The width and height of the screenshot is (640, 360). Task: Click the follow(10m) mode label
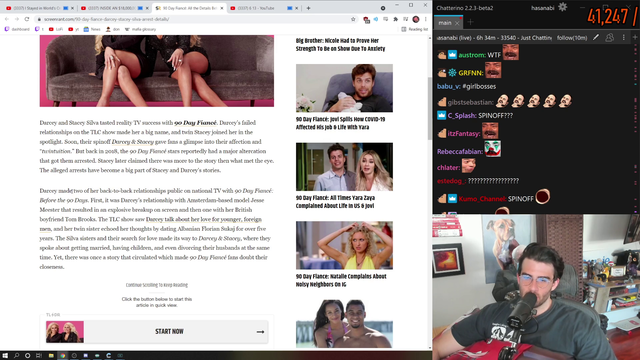pyautogui.click(x=572, y=38)
